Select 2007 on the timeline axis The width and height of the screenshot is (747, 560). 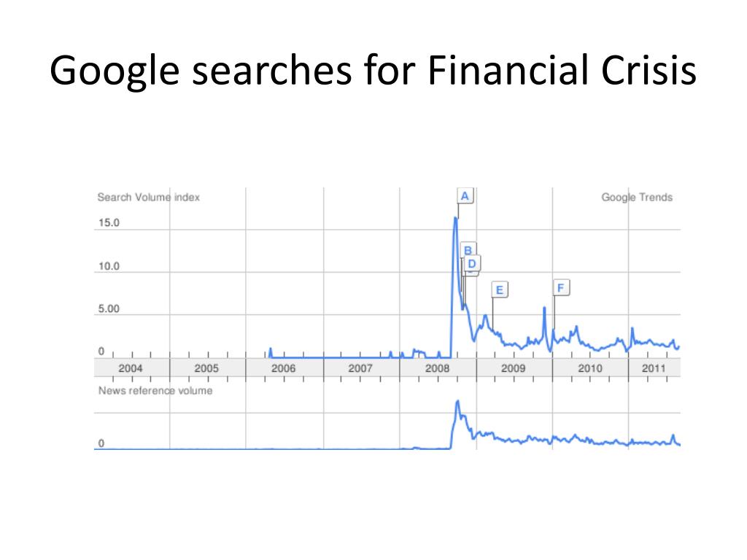360,368
